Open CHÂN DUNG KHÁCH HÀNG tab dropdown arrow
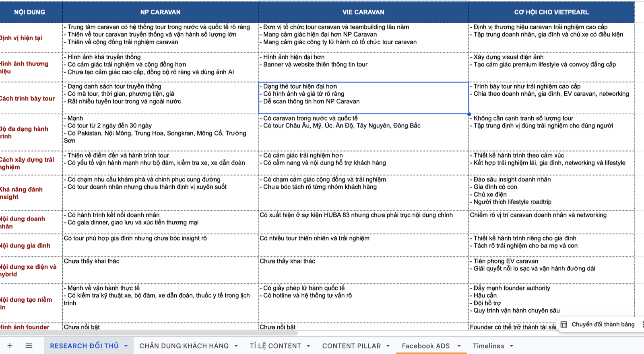 tap(236, 346)
